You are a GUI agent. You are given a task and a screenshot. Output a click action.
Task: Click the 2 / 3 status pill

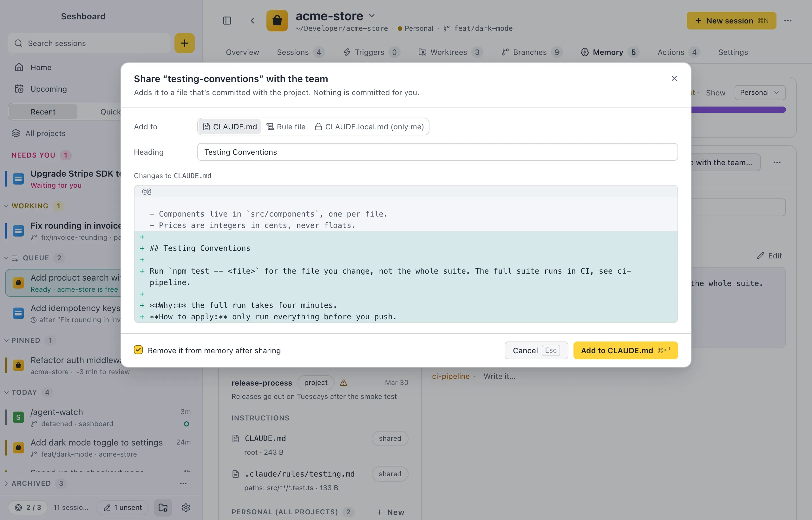coord(28,507)
